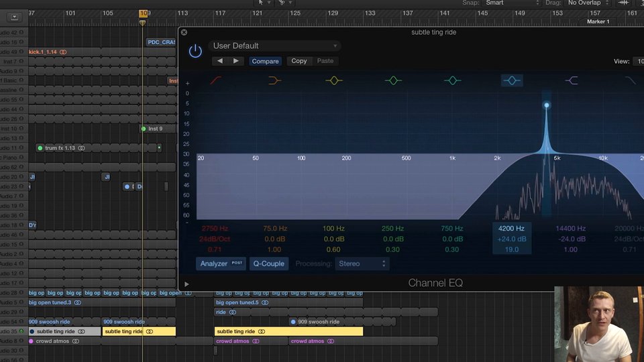Open the View size dropdown
This screenshot has height=362, width=644.
point(638,61)
